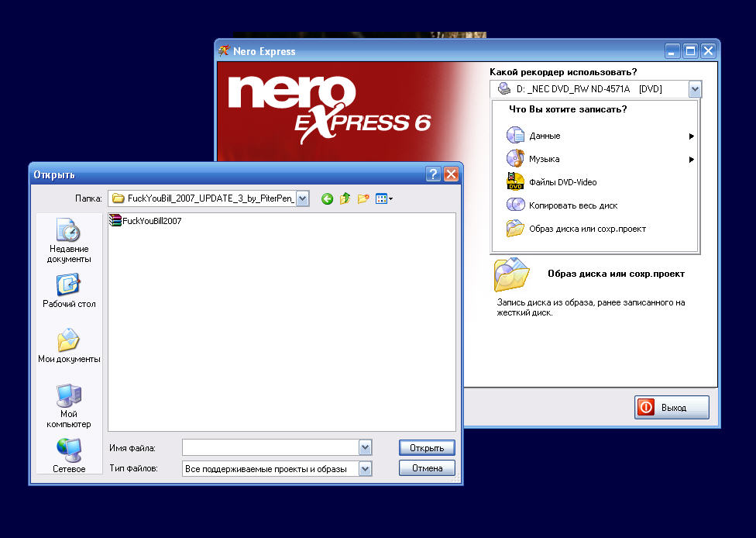
Task: Click the Музыка music disc icon
Action: (x=515, y=158)
